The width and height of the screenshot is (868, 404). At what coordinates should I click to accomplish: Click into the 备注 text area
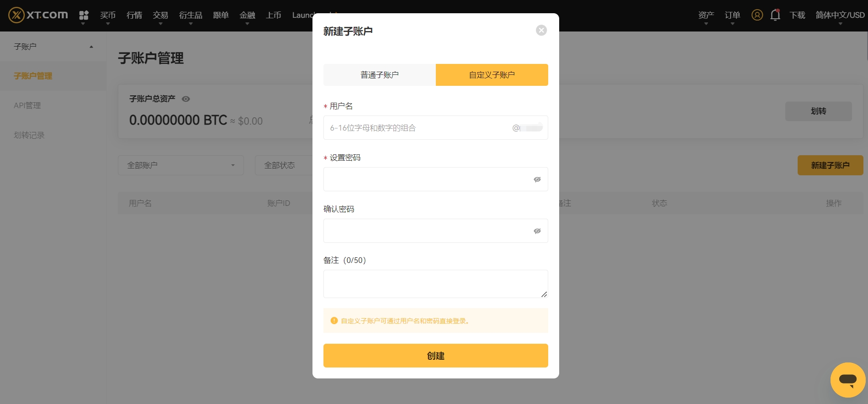pyautogui.click(x=436, y=284)
